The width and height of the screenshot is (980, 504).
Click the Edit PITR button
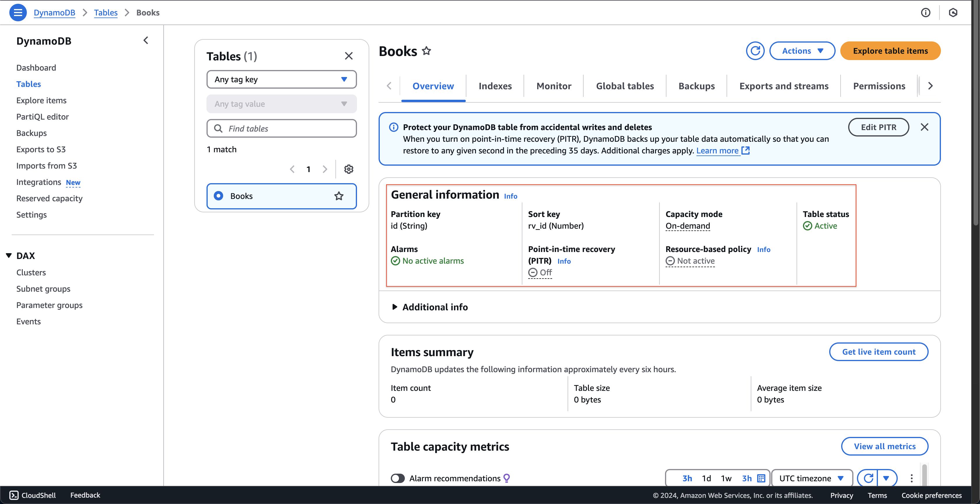point(878,127)
